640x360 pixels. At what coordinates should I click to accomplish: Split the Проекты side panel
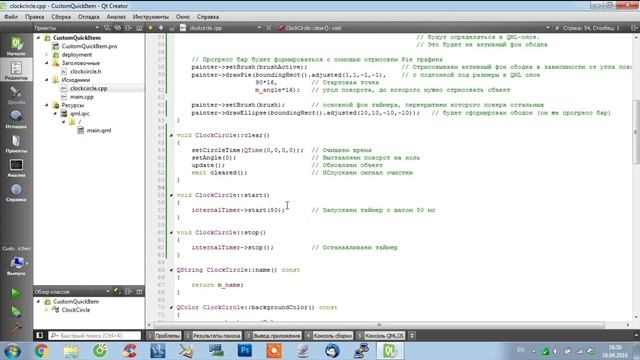tap(129, 28)
